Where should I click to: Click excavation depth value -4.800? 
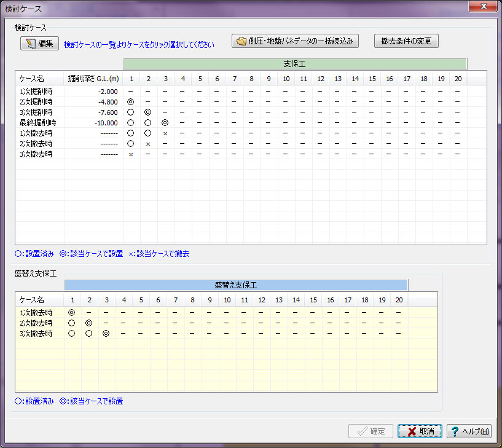108,102
